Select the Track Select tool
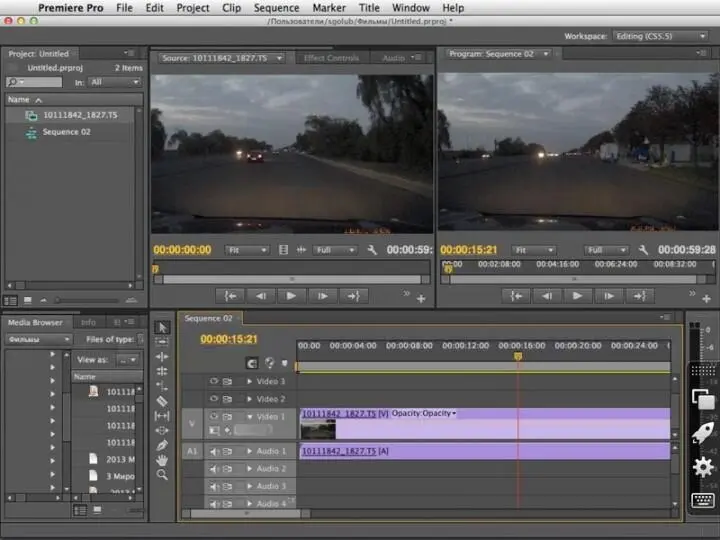The width and height of the screenshot is (720, 540). [x=162, y=342]
